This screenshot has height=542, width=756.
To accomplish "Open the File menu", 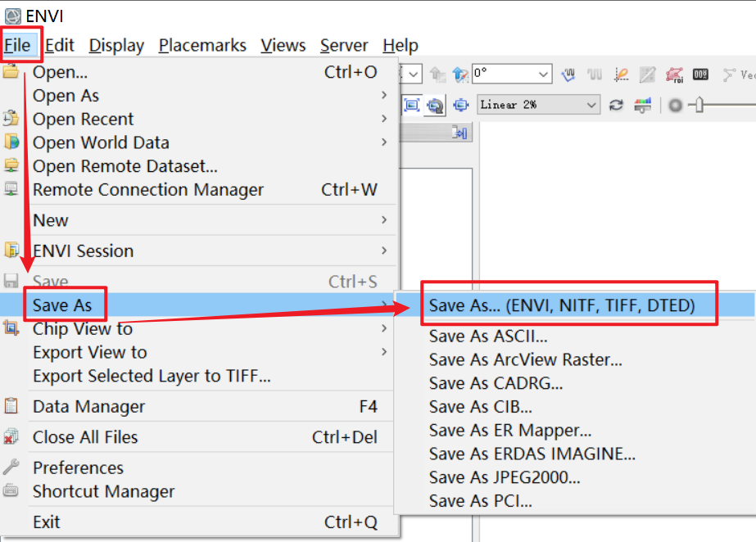I will coord(18,45).
